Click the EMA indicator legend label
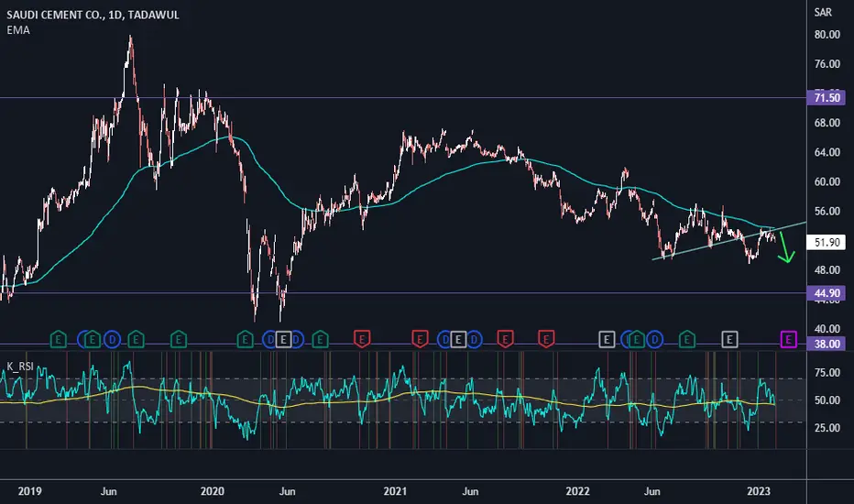854x504 pixels. coord(18,30)
